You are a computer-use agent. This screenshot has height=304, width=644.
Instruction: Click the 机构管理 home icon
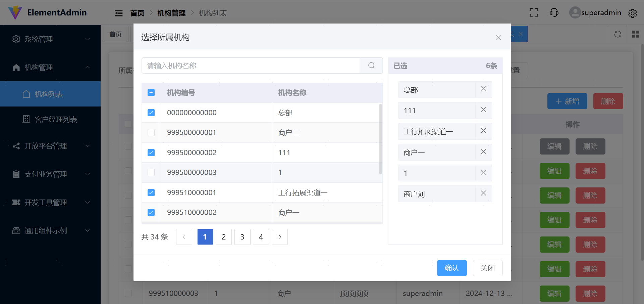click(x=16, y=67)
